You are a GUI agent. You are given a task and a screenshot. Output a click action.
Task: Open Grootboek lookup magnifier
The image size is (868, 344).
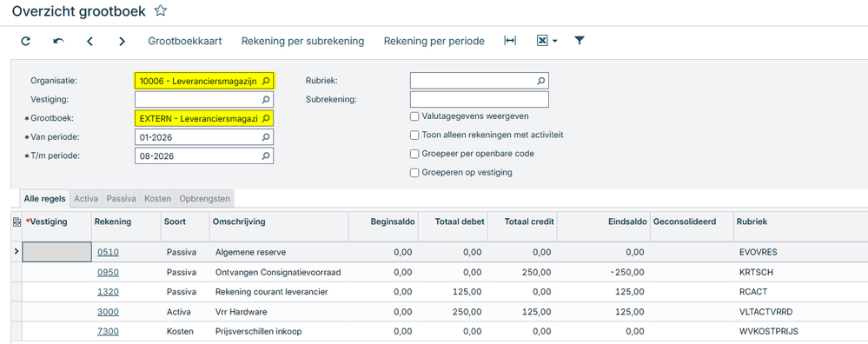click(266, 118)
